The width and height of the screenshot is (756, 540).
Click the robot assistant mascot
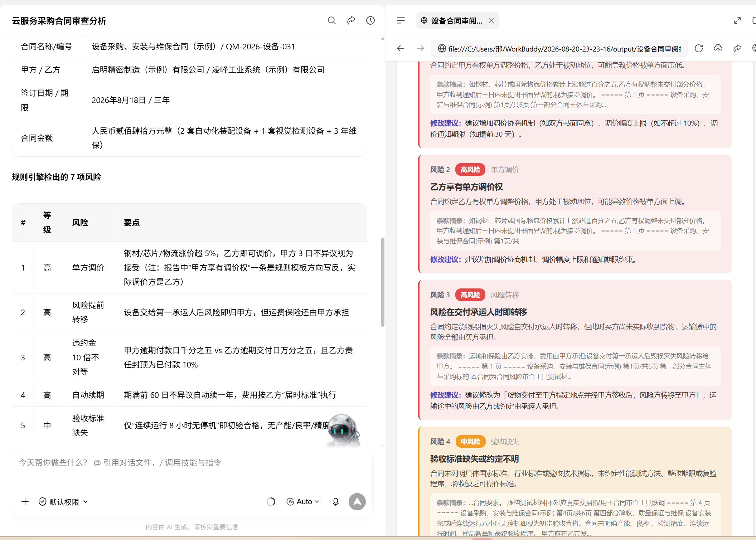click(x=343, y=430)
